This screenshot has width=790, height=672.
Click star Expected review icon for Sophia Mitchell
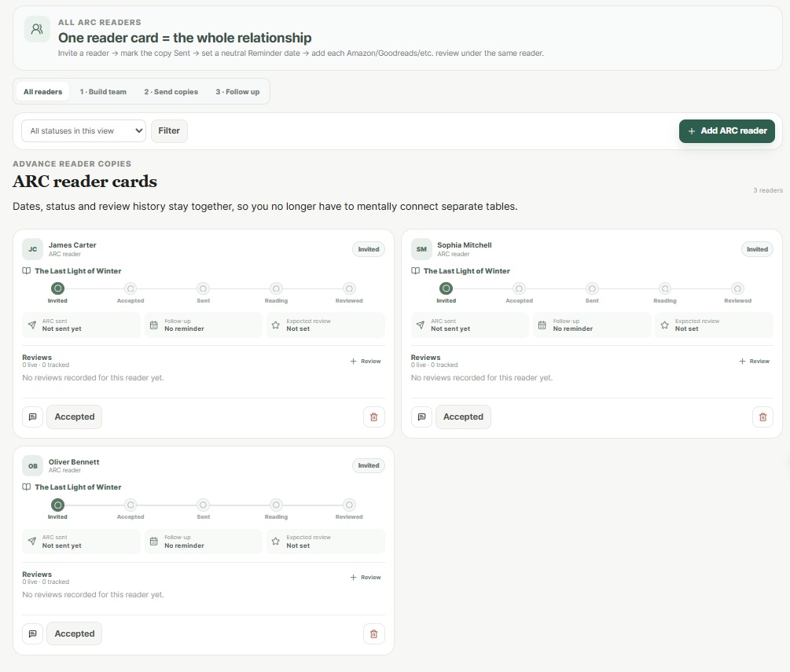[x=664, y=325]
